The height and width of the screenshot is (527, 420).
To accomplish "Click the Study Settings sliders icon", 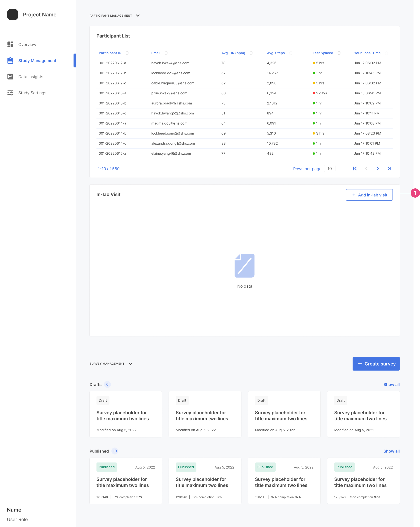I will [x=10, y=93].
